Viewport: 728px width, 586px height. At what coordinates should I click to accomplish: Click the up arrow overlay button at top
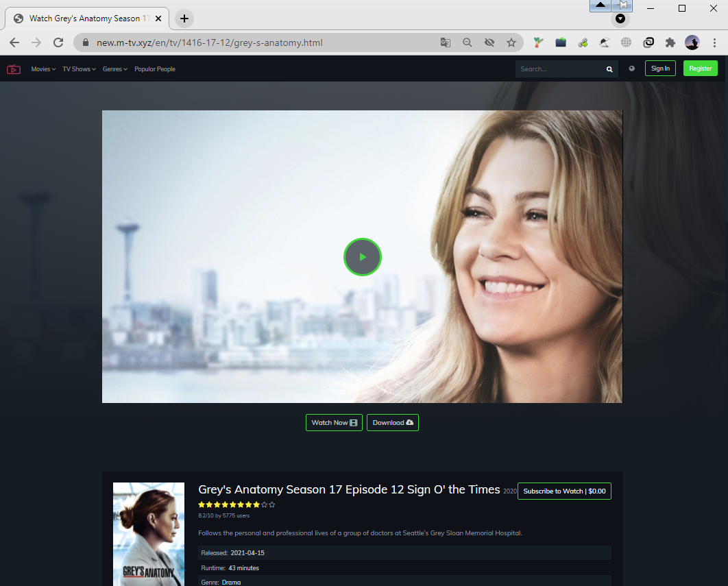pos(600,5)
